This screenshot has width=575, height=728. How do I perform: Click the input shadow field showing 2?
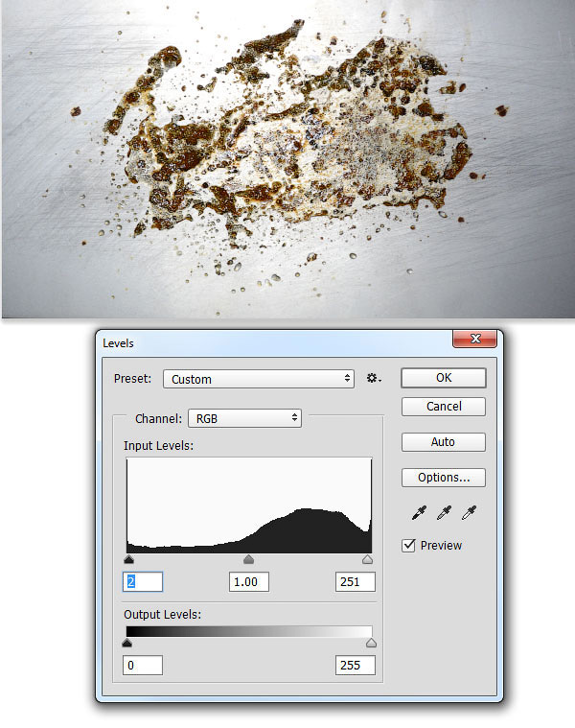point(143,582)
